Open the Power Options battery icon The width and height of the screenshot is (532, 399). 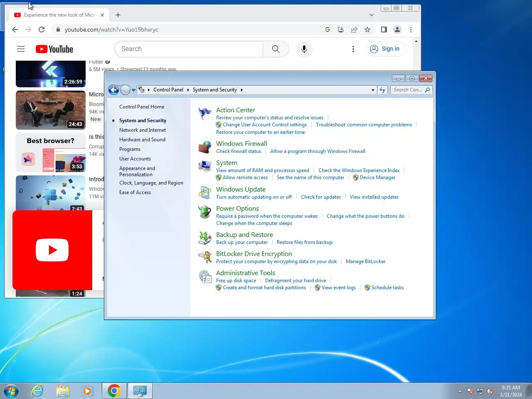pyautogui.click(x=205, y=212)
